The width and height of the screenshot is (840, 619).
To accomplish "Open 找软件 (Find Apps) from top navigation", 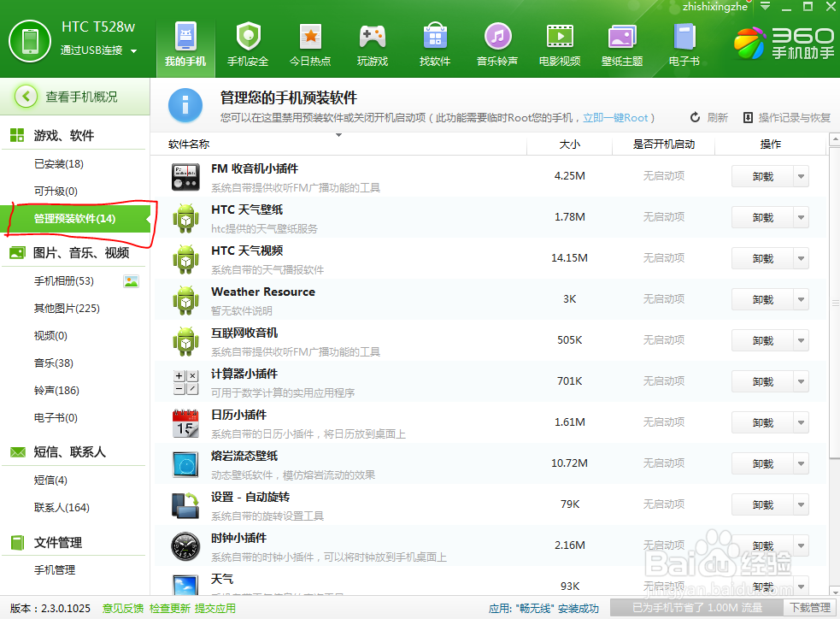I will coord(435,43).
